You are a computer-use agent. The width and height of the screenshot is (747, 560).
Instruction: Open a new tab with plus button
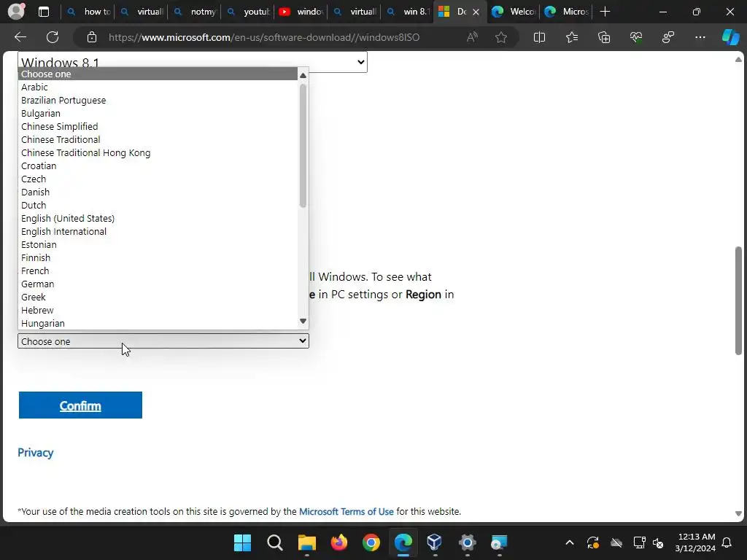[x=605, y=12]
